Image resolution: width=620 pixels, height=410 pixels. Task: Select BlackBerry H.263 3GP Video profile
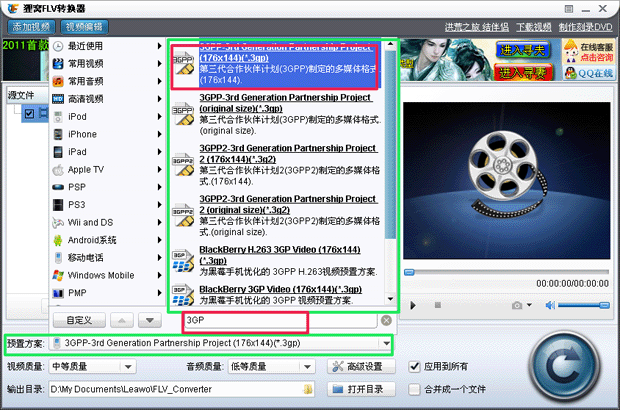[x=277, y=261]
